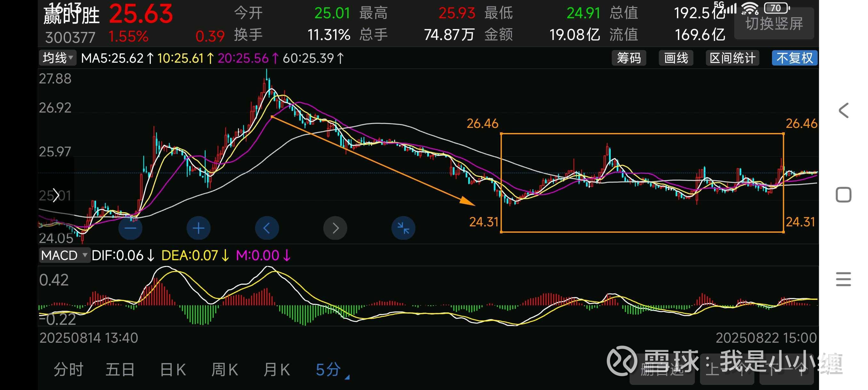Tap the M:0.00 MACD readout
Viewport: 868px width, 390px height.
pyautogui.click(x=263, y=255)
